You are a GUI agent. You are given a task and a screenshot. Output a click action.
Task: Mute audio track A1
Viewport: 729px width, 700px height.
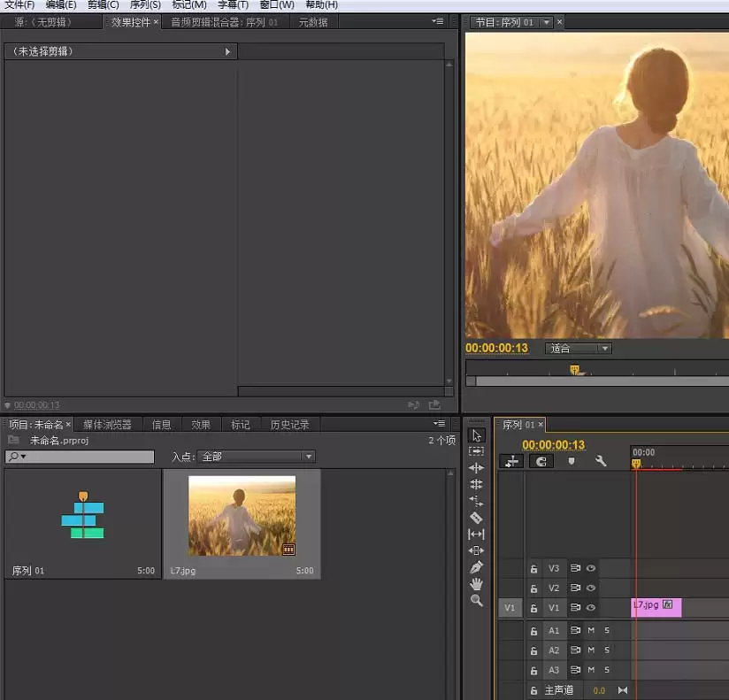pos(591,631)
